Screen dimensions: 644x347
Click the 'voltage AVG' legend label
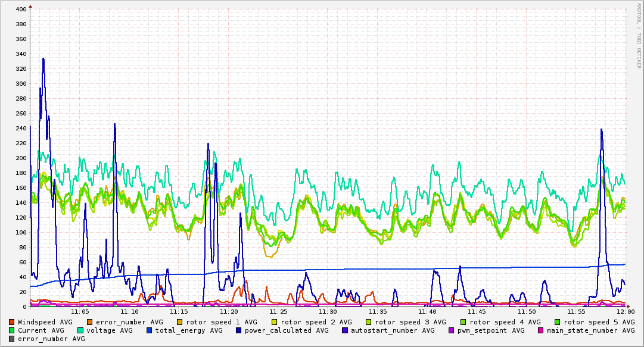point(110,330)
